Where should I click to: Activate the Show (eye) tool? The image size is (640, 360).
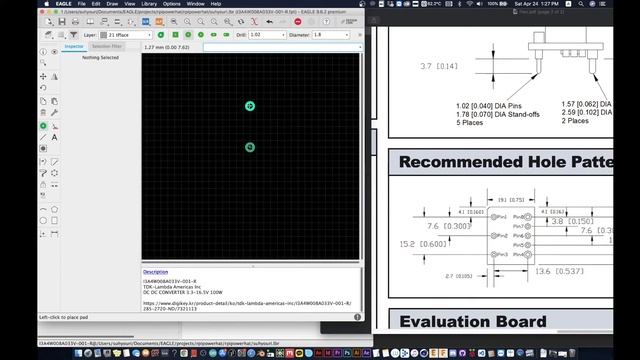(54, 52)
